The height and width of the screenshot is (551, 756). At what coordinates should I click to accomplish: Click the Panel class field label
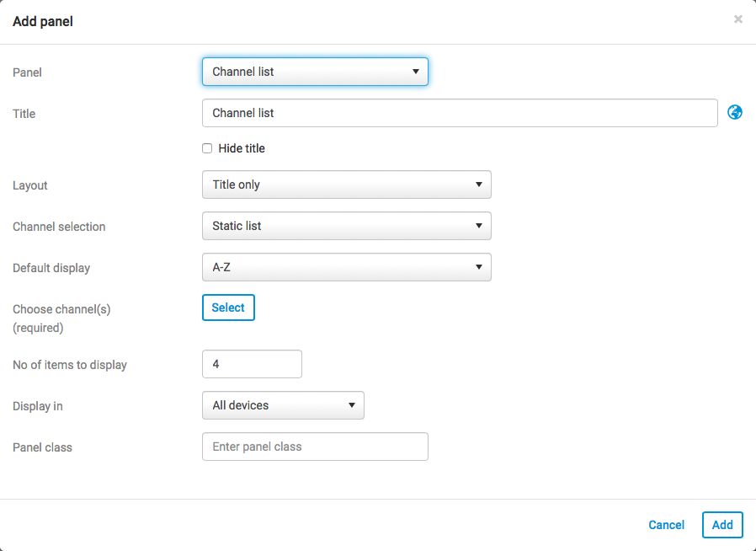click(42, 447)
